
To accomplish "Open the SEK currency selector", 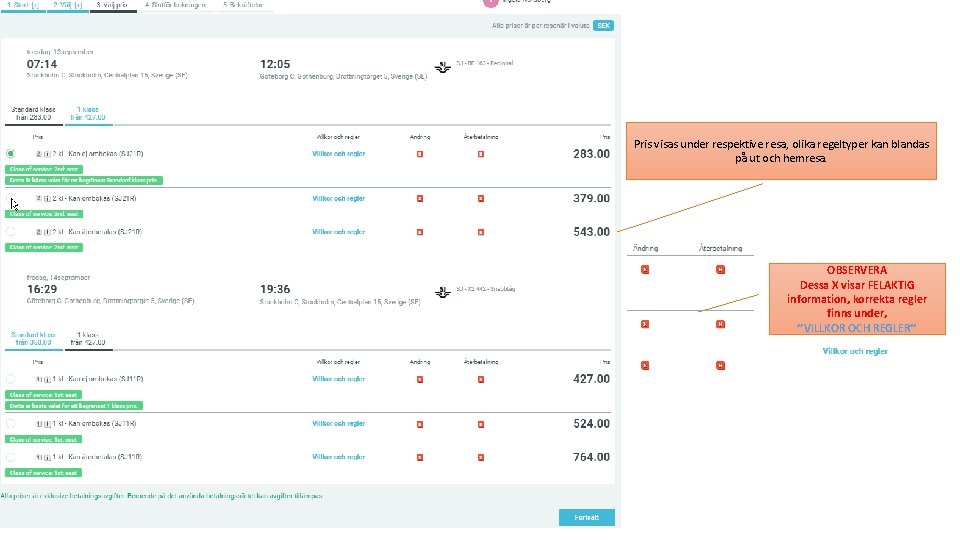I will pos(603,25).
